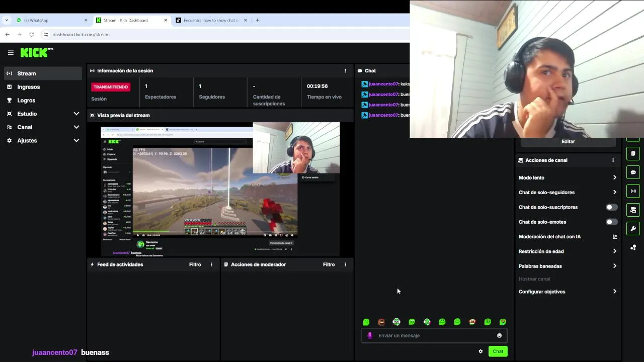
Task: Expand the Estudio sidebar group
Action: pyautogui.click(x=43, y=114)
